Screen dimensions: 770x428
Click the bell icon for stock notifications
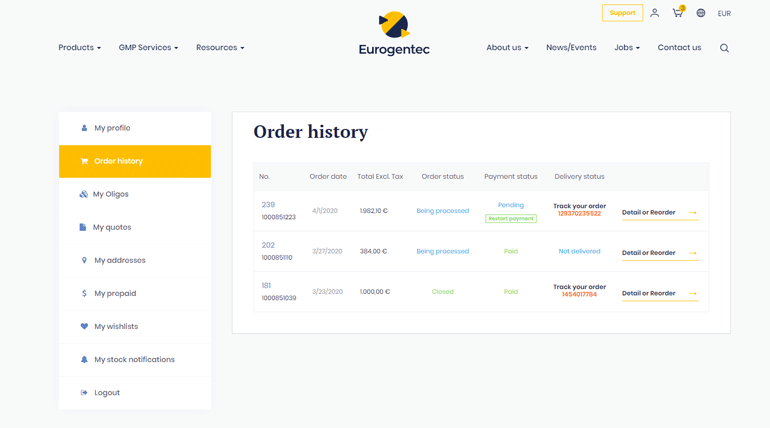click(x=84, y=360)
